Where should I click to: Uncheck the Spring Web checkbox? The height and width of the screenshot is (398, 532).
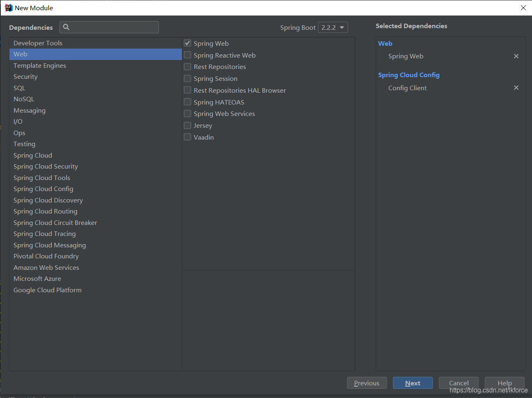click(x=188, y=43)
